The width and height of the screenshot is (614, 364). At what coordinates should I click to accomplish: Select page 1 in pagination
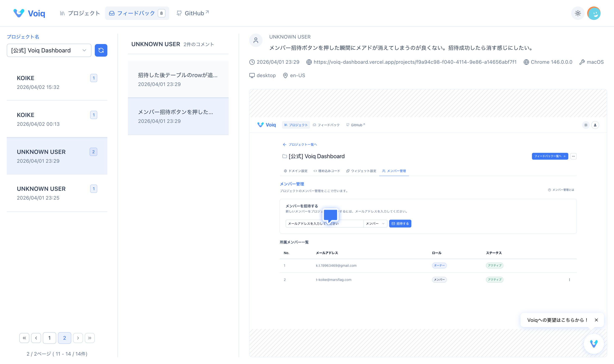pos(49,338)
